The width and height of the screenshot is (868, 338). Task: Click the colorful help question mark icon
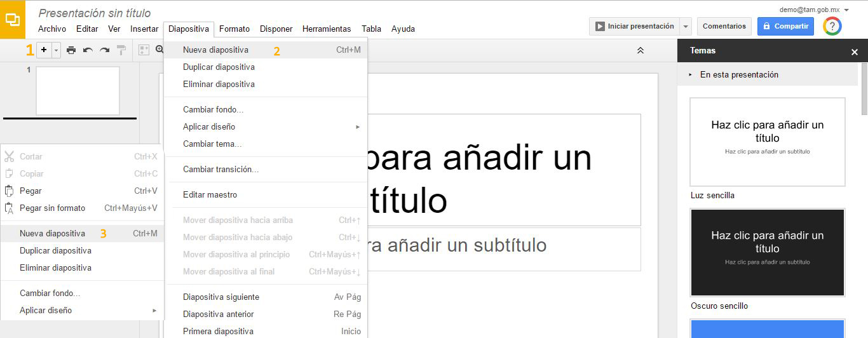[x=832, y=26]
